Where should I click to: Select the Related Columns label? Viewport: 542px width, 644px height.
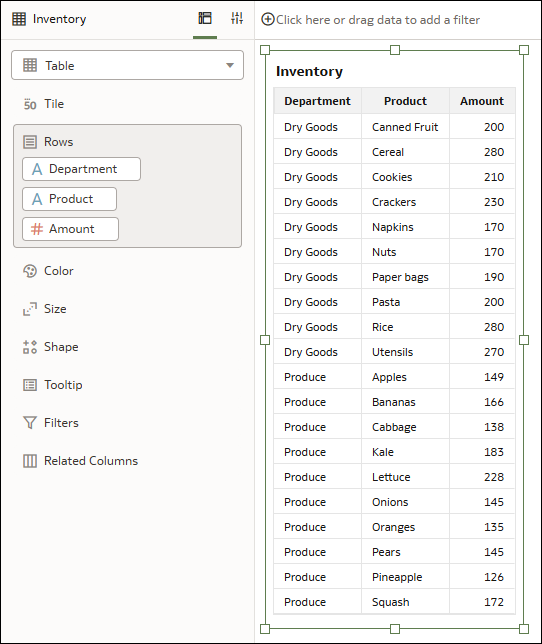[x=91, y=461]
